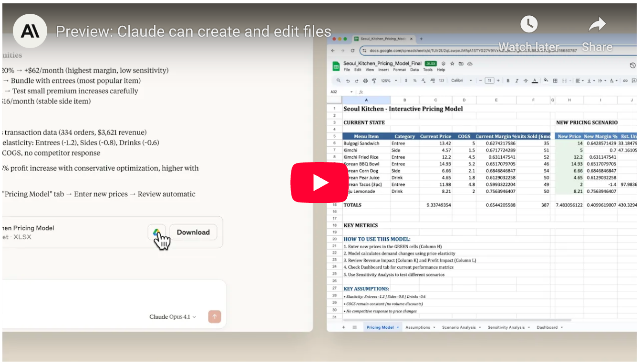Increase decimal places
The width and height of the screenshot is (641, 364).
[433, 81]
